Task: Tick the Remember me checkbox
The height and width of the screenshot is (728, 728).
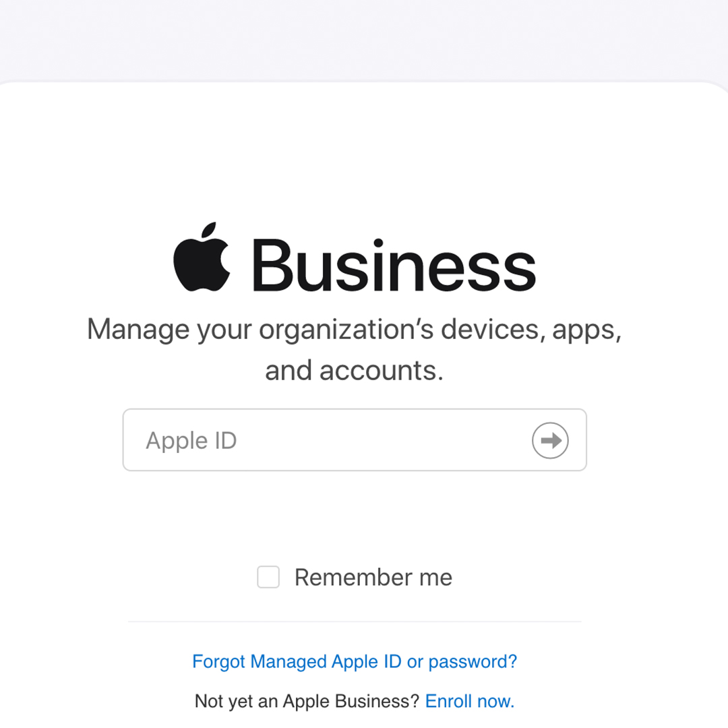Action: pyautogui.click(x=268, y=576)
